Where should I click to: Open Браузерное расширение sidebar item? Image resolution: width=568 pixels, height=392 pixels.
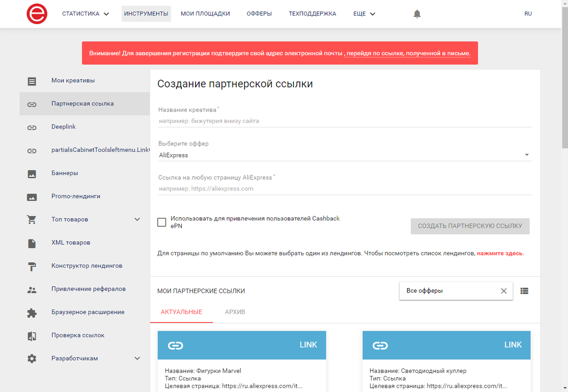84,313
